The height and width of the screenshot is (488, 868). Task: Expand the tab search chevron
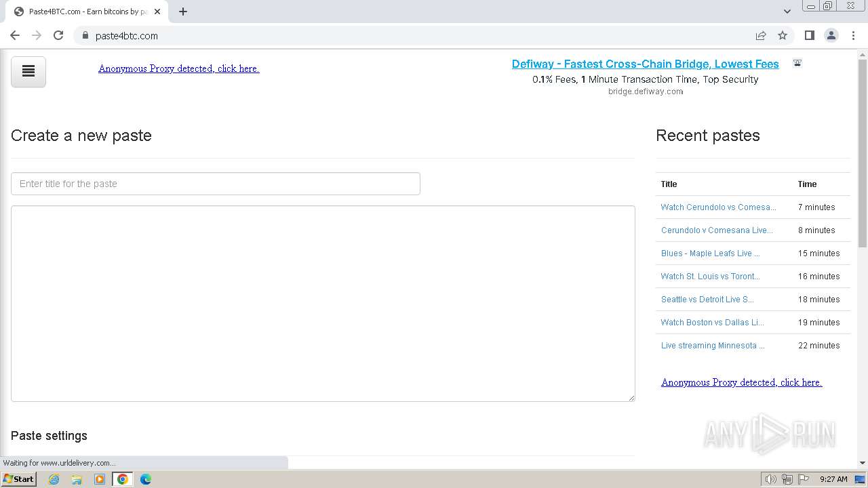coord(787,12)
